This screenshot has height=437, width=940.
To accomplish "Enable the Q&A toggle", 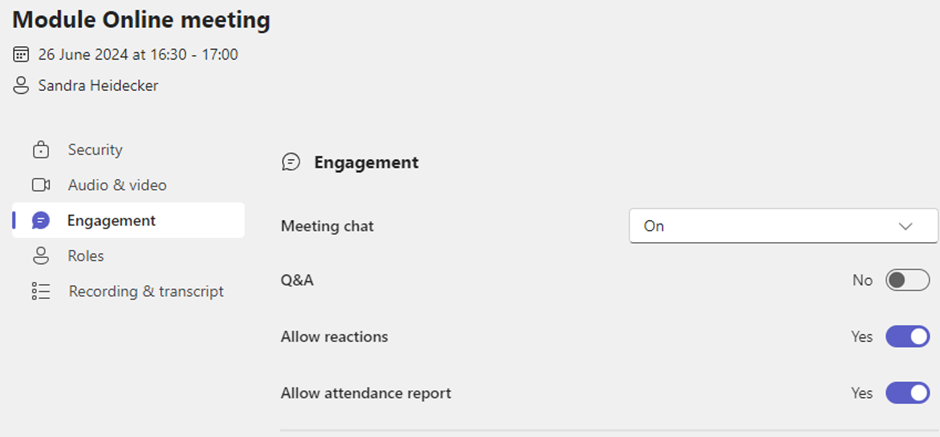I will tap(908, 280).
